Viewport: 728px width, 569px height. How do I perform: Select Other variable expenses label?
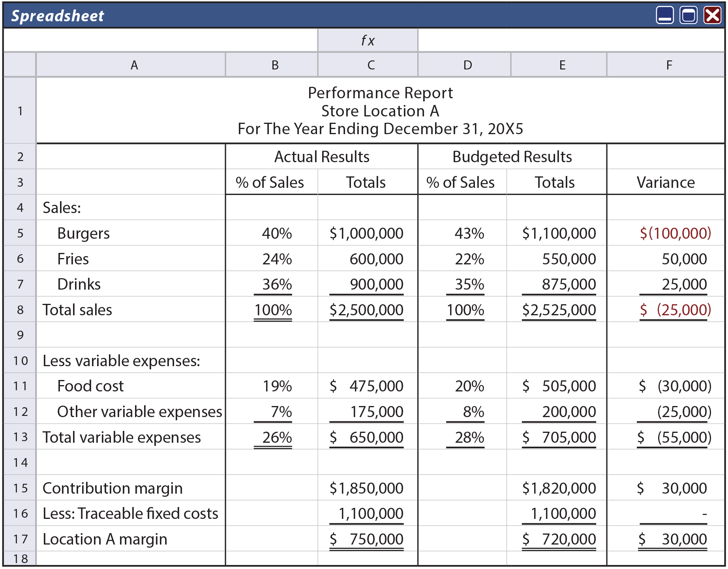131,411
